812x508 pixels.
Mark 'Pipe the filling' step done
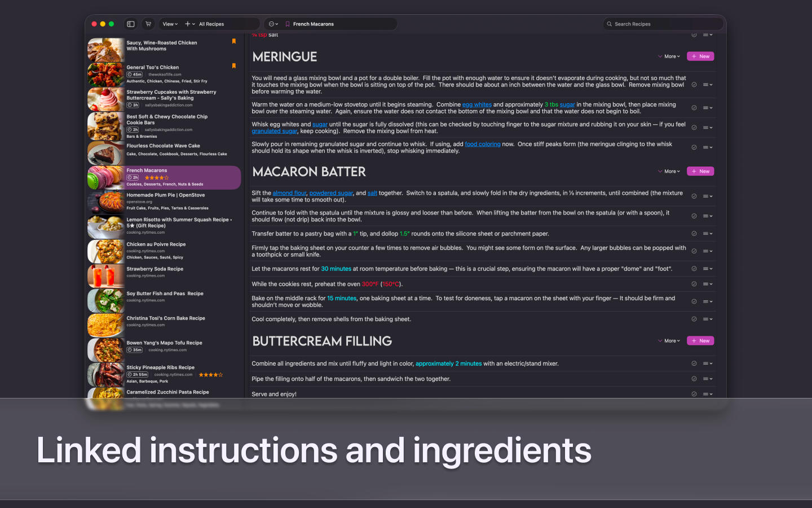pos(694,379)
